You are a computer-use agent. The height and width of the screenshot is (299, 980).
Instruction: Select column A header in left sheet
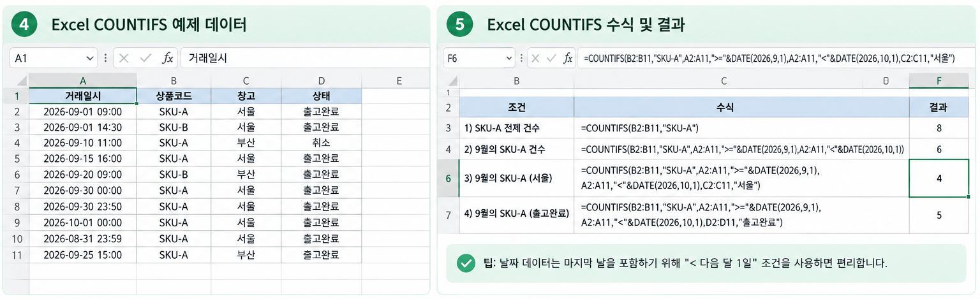(83, 81)
